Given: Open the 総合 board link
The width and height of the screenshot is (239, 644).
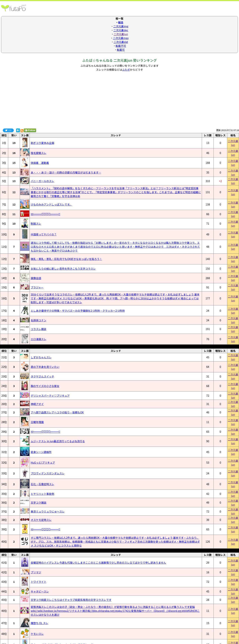Looking at the screenshot, I should (x=121, y=23).
